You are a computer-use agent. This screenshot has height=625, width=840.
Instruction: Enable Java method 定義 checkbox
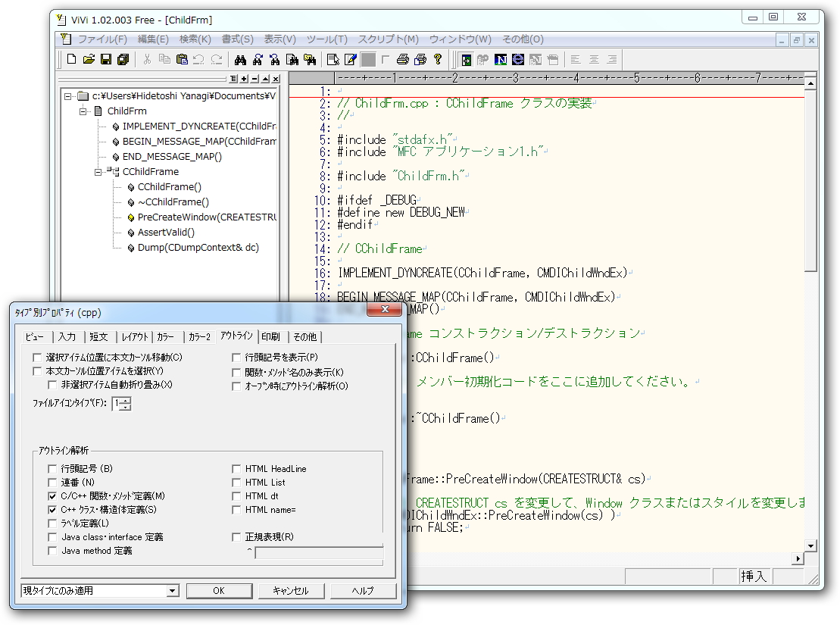click(52, 551)
